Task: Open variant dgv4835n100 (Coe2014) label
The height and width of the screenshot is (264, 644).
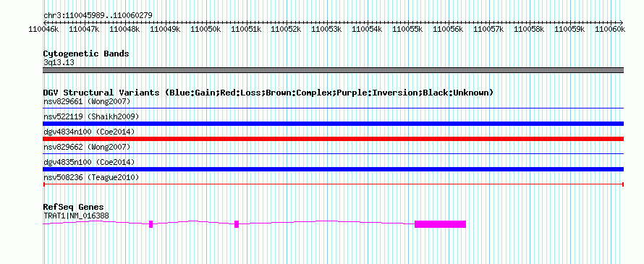Action: tap(89, 162)
